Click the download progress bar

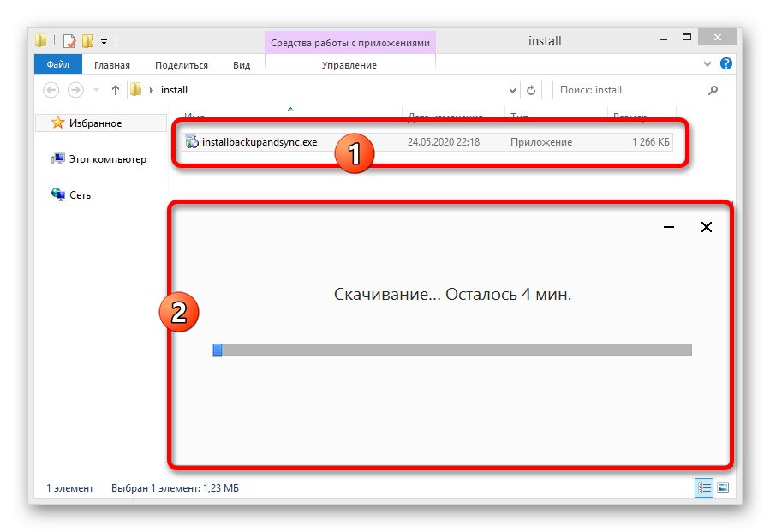(452, 350)
